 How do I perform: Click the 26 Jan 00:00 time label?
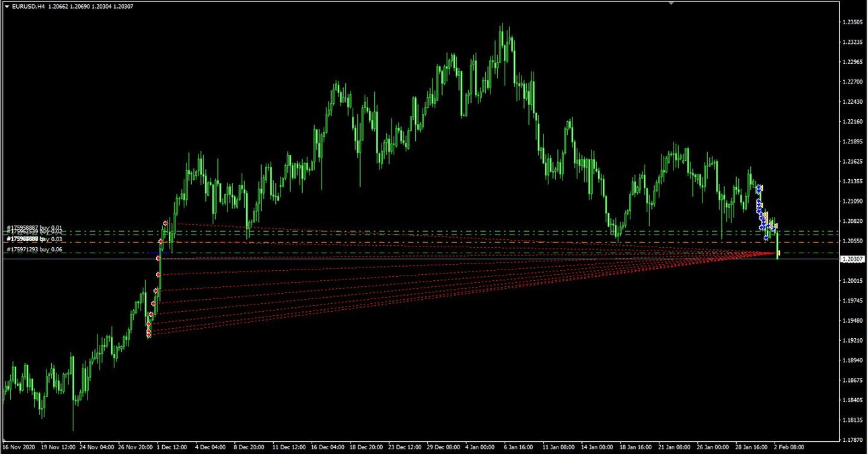[x=711, y=447]
